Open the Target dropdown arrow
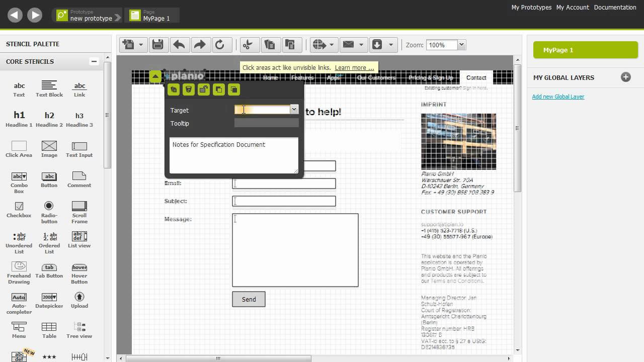Screen dimensions: 644x362 [294, 109]
